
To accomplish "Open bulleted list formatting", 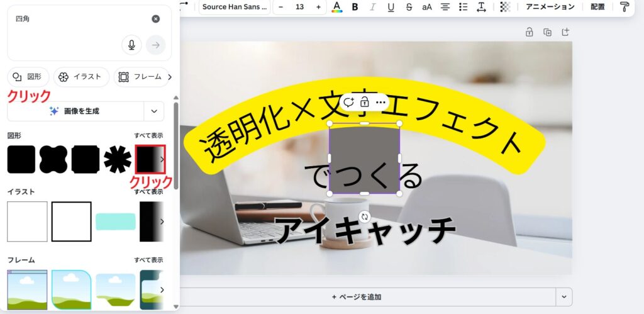I will coord(464,7).
